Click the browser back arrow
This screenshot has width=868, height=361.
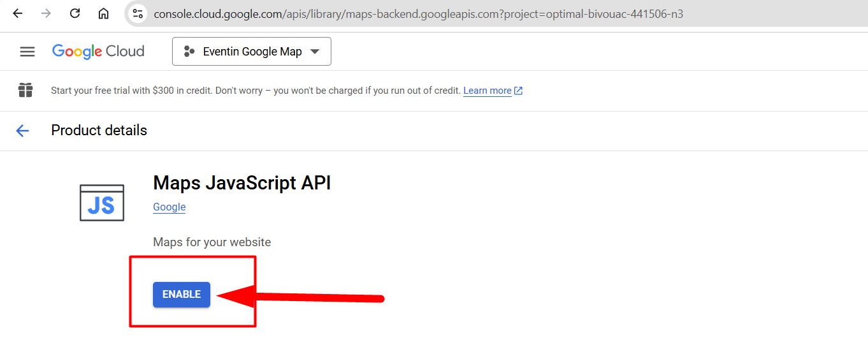(x=18, y=13)
